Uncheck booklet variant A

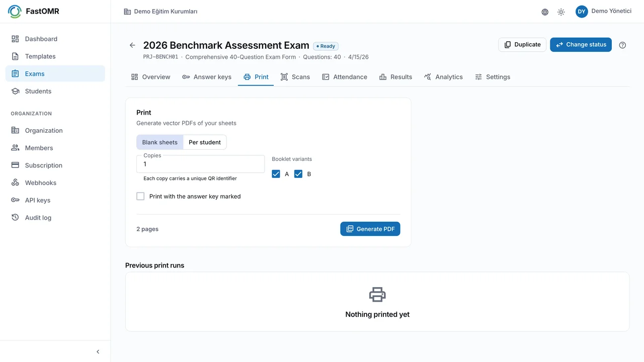(276, 174)
